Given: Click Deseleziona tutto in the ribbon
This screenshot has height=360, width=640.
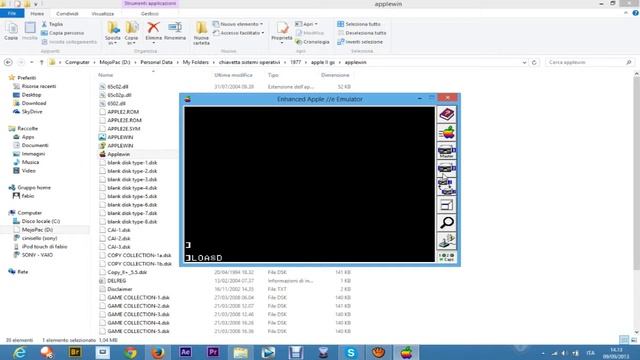Looking at the screenshot, I should point(362,33).
